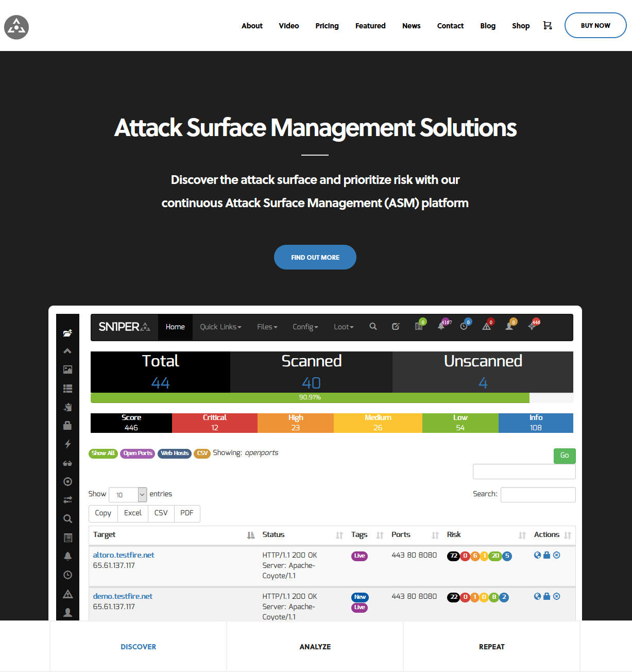The height and width of the screenshot is (672, 632).
Task: Click the site logo in the header
Action: coord(16,27)
